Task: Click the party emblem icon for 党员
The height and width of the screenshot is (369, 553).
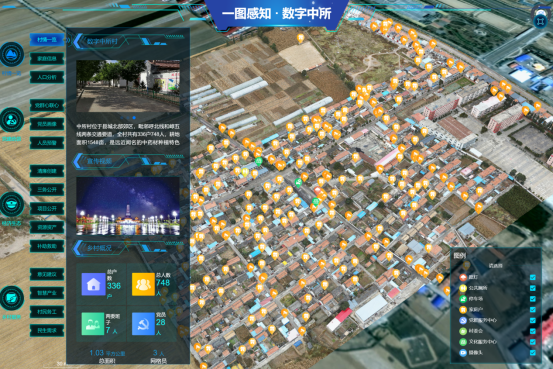Action: 144,324
